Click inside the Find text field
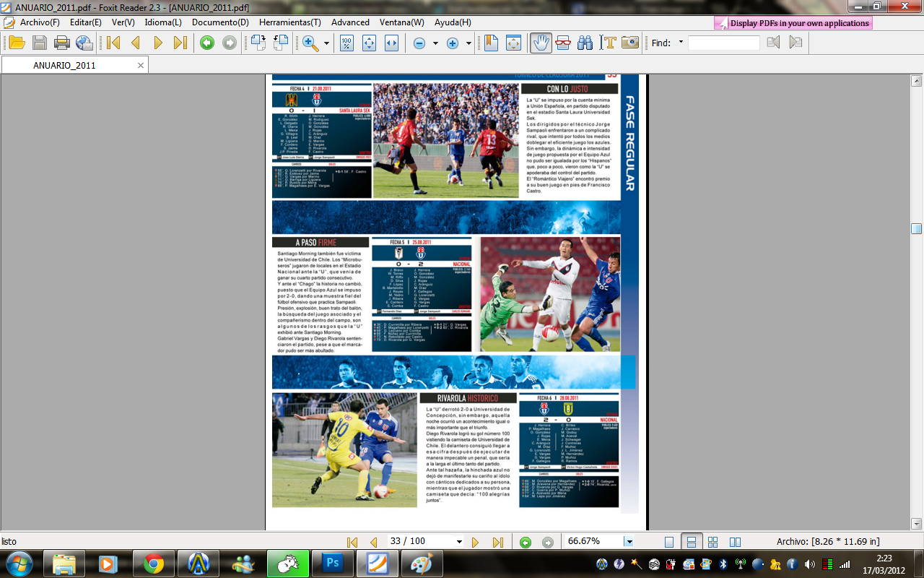The width and height of the screenshot is (924, 578). point(724,43)
